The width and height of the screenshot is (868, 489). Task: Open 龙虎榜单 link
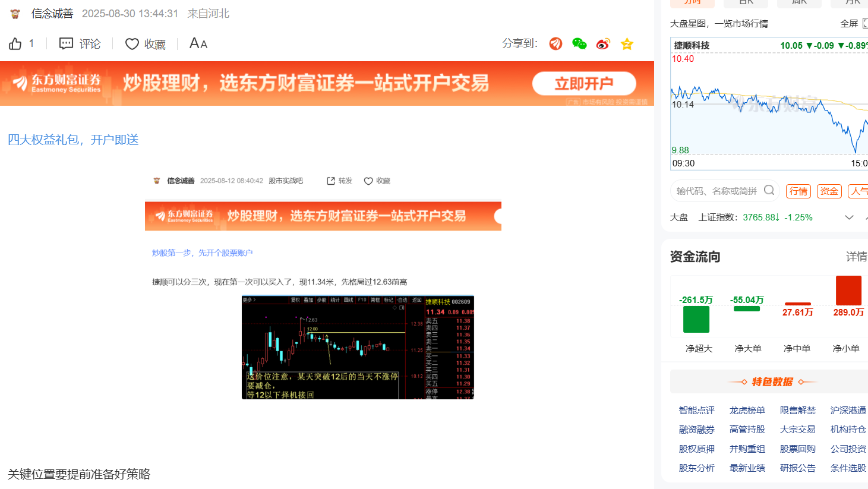point(747,411)
